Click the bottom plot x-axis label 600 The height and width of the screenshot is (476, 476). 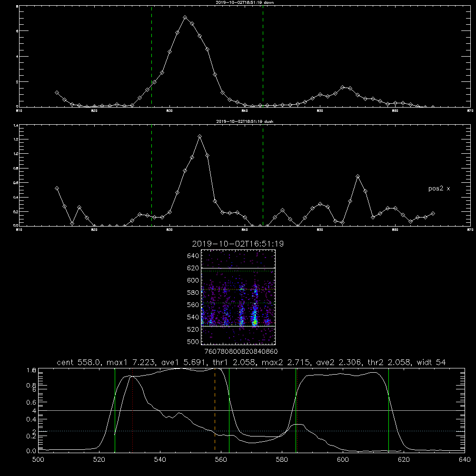[343, 460]
